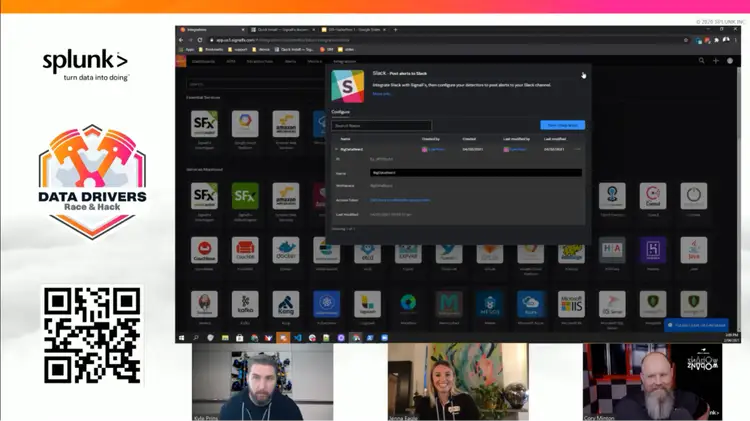Open the search magnifier in top navigation
This screenshot has width=750, height=421.
coord(698,61)
